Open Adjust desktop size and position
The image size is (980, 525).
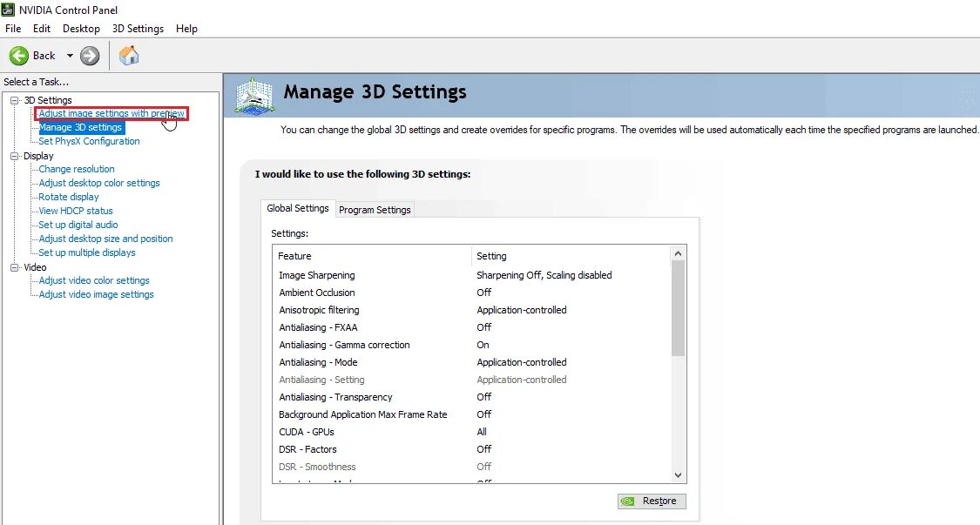[105, 239]
